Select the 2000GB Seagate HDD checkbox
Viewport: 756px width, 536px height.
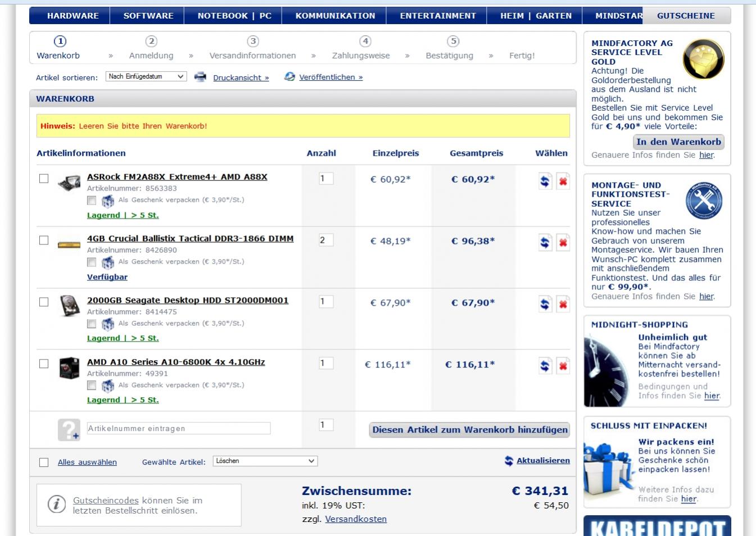coord(44,302)
